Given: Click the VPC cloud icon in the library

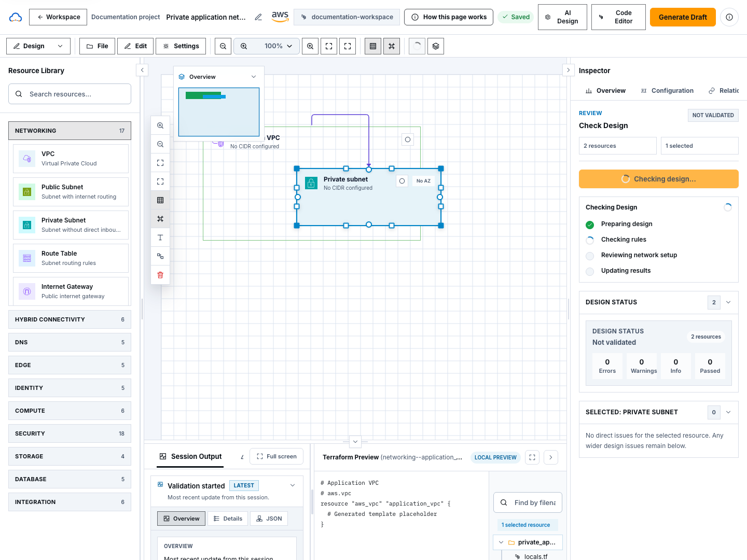Looking at the screenshot, I should [x=27, y=159].
